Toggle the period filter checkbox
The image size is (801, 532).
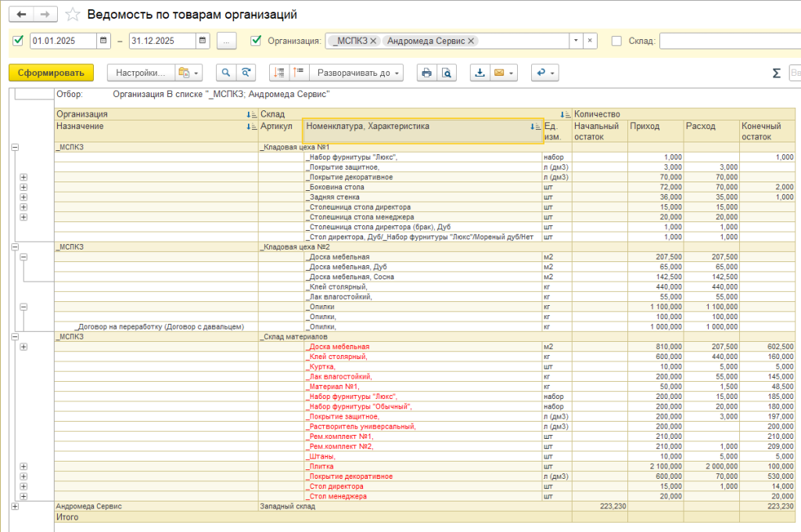[x=19, y=41]
